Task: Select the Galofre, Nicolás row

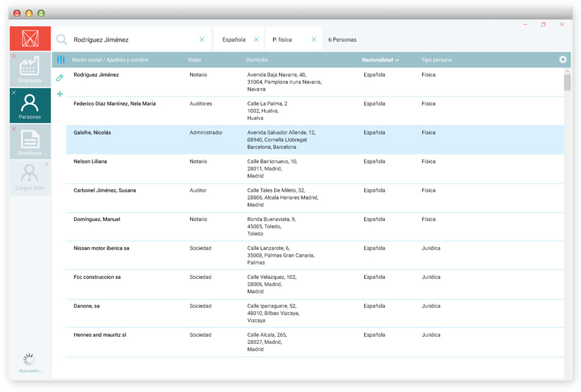Action: coord(93,133)
